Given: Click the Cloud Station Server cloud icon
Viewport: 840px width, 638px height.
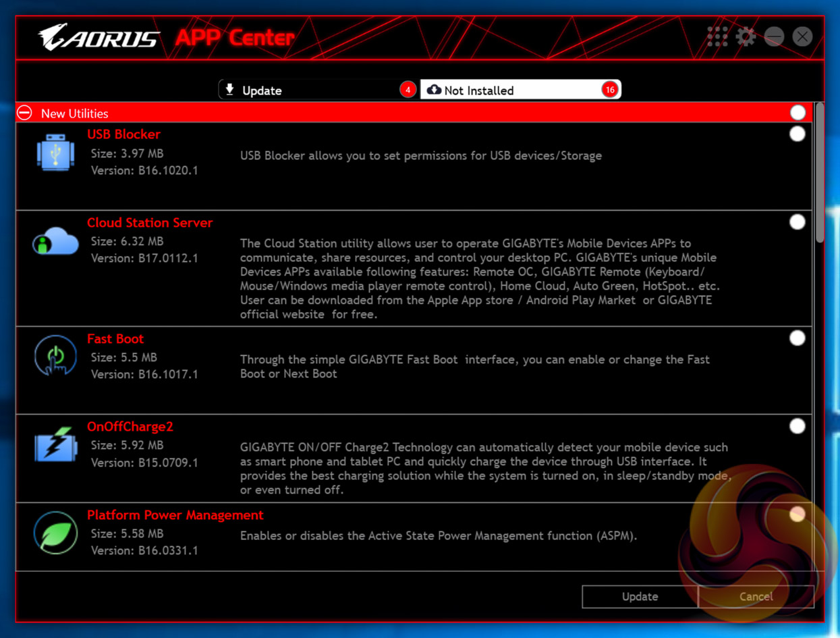Looking at the screenshot, I should pos(55,242).
